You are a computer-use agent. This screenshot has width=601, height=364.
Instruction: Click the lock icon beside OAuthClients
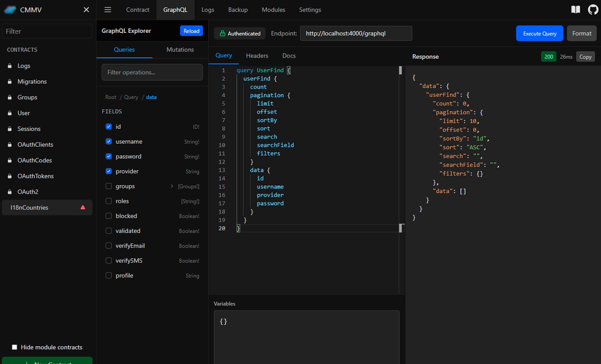(x=10, y=145)
